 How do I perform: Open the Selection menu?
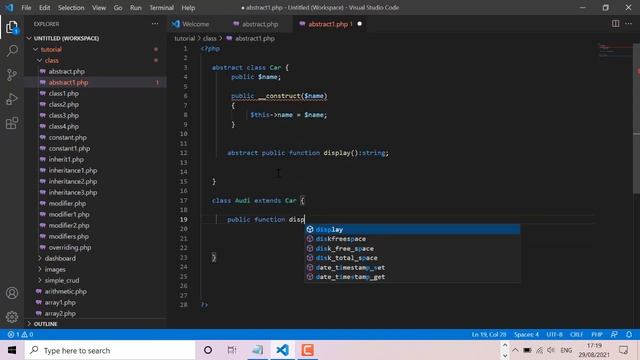71,7
